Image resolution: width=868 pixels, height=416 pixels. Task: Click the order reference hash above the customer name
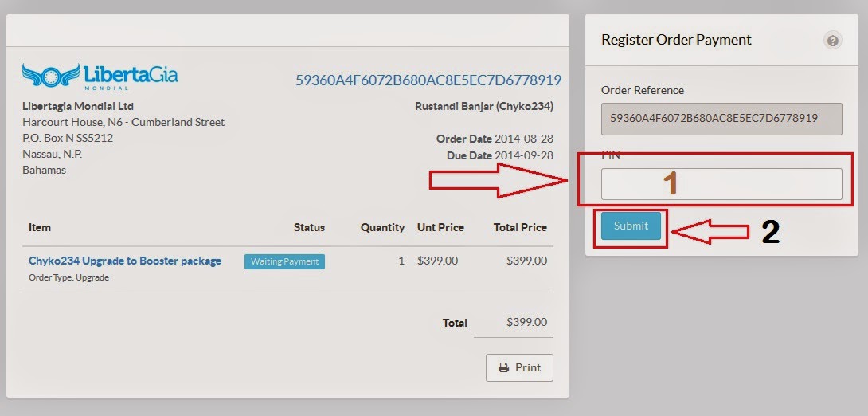pyautogui.click(x=428, y=80)
